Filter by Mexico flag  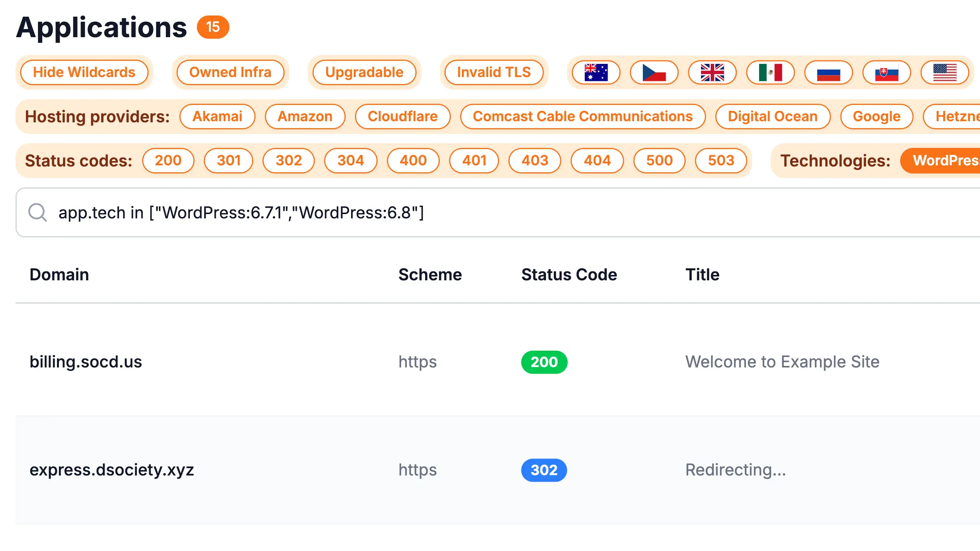click(770, 72)
